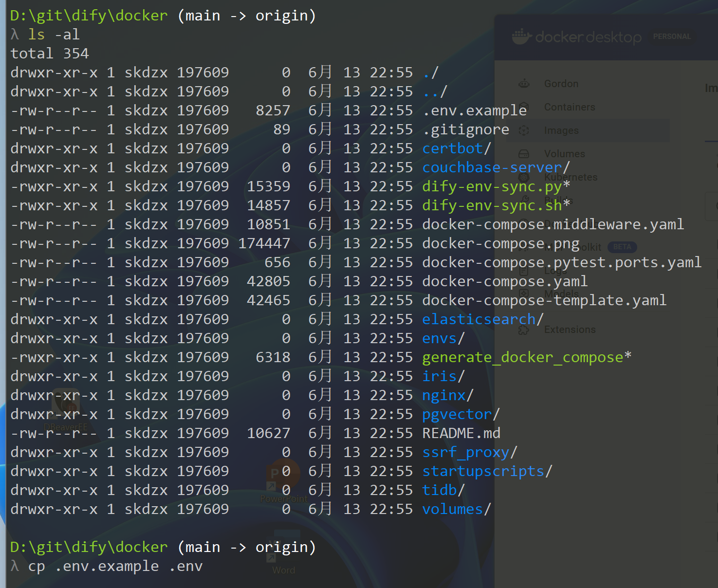Click the ./ current directory entry
The image size is (718, 588).
431,73
